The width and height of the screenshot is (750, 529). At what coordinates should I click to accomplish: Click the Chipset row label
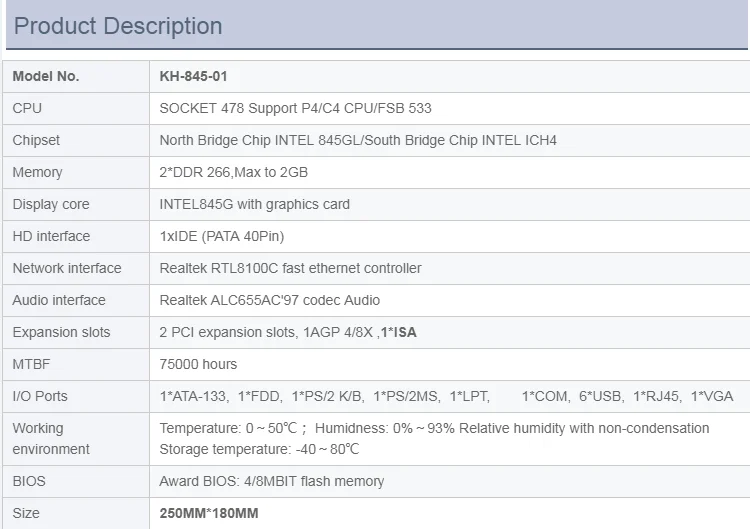[x=36, y=140]
